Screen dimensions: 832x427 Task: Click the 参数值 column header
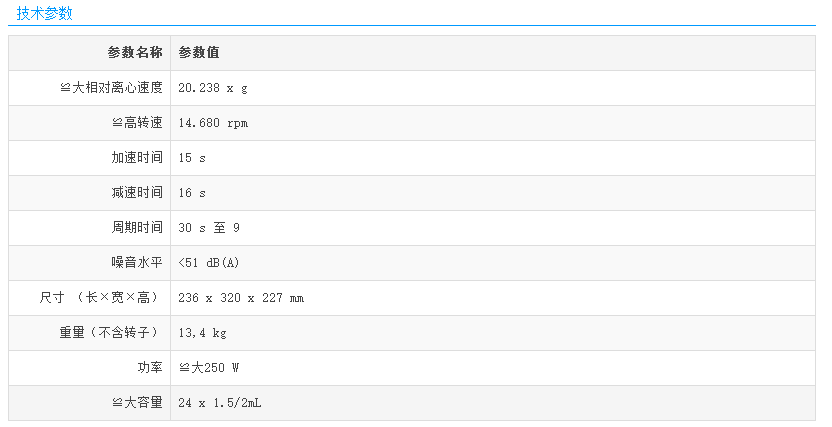click(x=199, y=53)
